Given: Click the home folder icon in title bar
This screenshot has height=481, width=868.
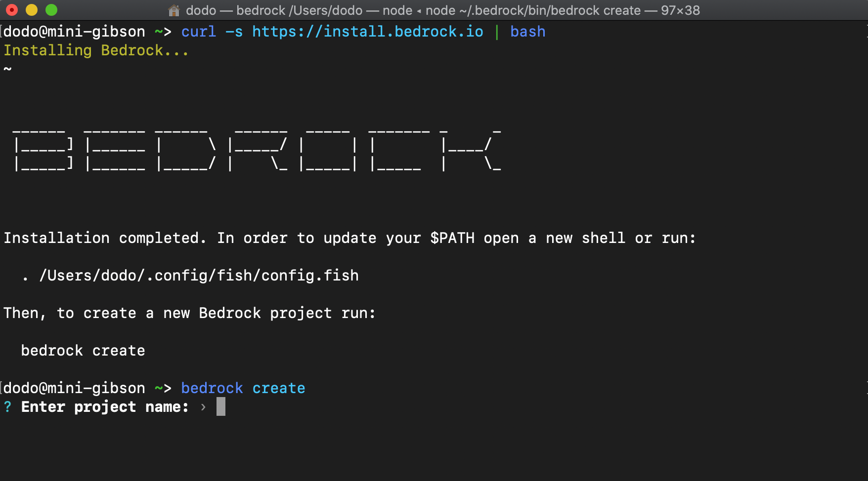Looking at the screenshot, I should 174,10.
